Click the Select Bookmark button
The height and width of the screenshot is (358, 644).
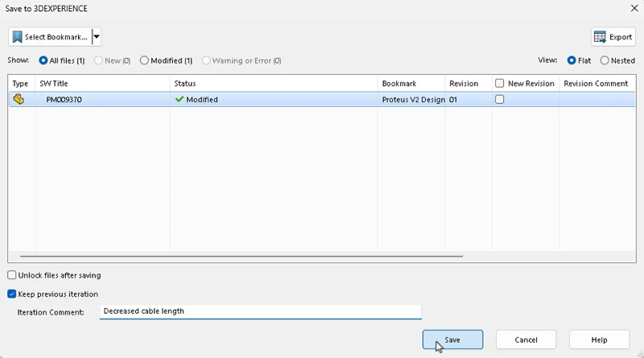click(x=50, y=37)
